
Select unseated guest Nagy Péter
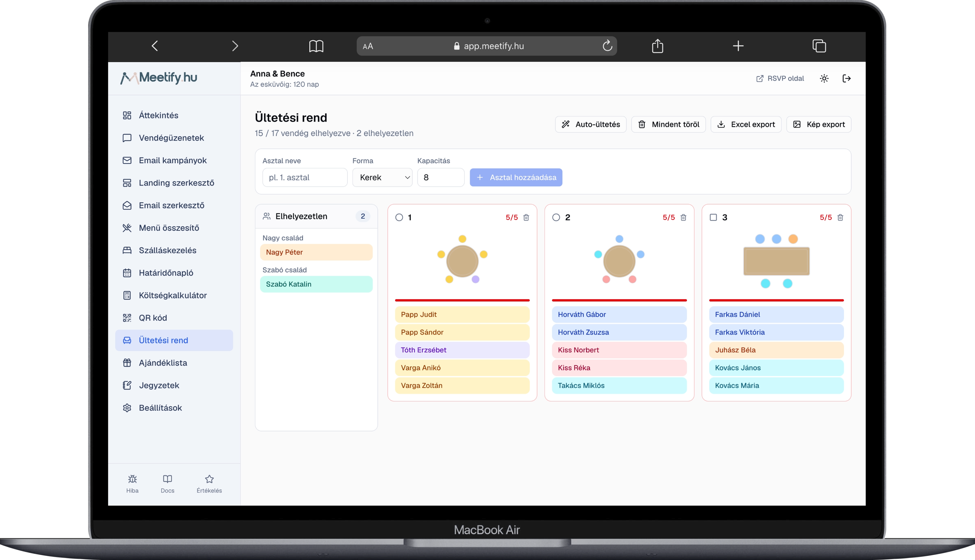click(316, 252)
